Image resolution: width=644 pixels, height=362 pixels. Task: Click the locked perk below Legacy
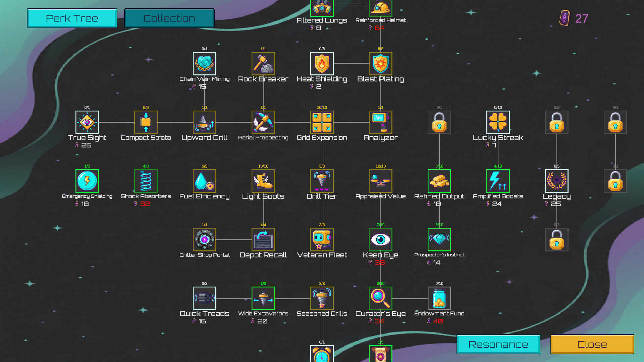click(x=557, y=240)
